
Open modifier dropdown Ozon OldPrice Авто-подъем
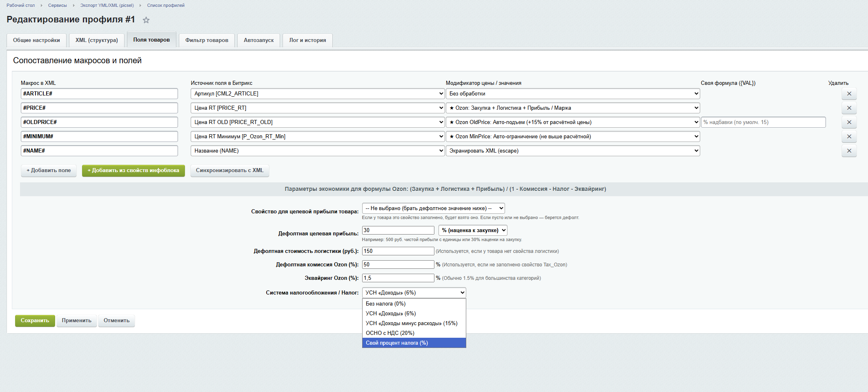pyautogui.click(x=573, y=122)
